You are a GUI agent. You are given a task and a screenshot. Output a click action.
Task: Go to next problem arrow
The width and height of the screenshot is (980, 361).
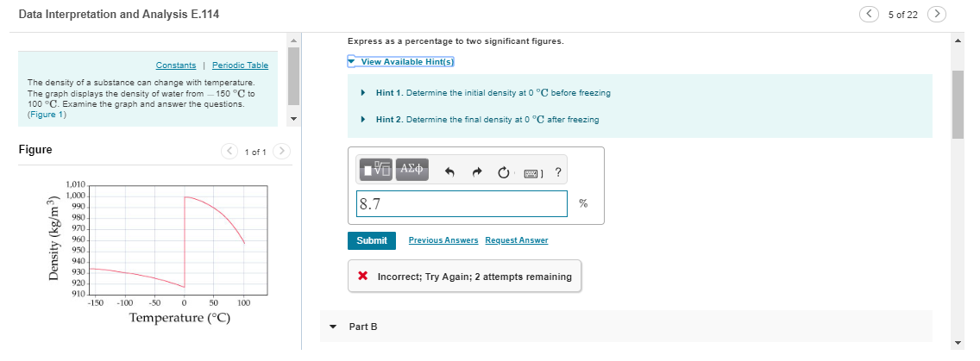pyautogui.click(x=936, y=14)
